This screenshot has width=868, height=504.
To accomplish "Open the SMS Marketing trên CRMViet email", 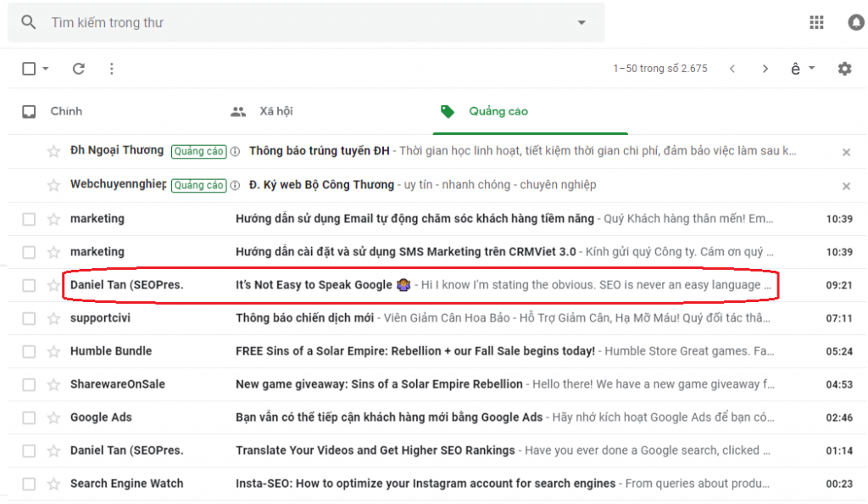I will point(406,251).
